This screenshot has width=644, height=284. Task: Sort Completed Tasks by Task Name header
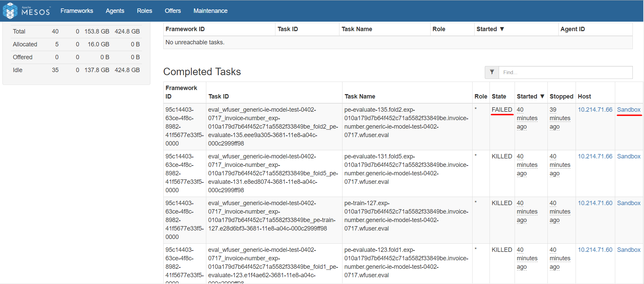pos(360,96)
